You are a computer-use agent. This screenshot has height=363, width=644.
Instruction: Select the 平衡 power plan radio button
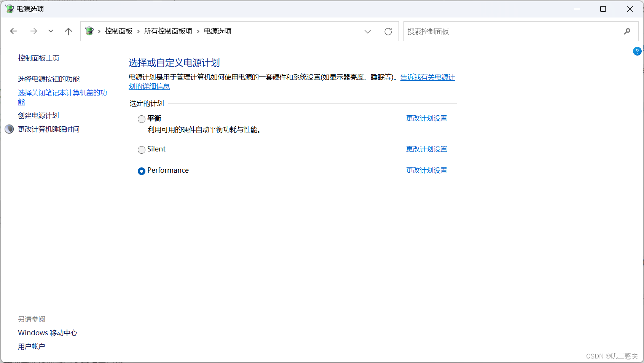(142, 119)
